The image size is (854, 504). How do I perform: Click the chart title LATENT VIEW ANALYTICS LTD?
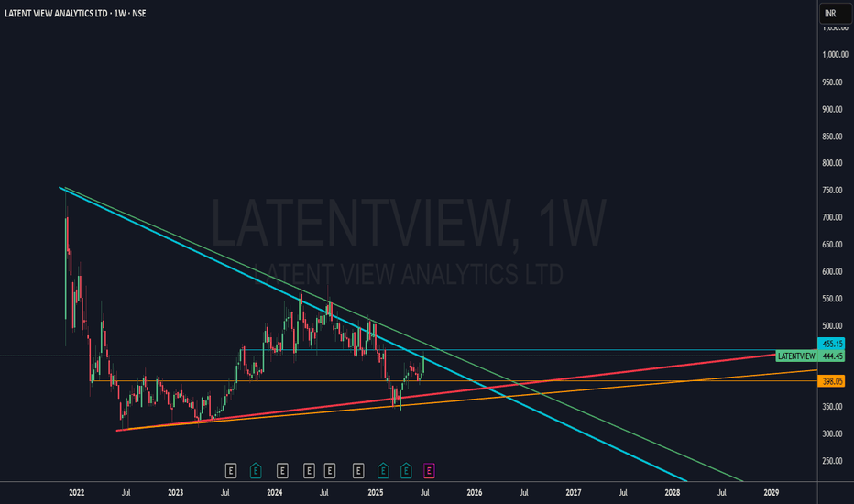click(x=56, y=13)
